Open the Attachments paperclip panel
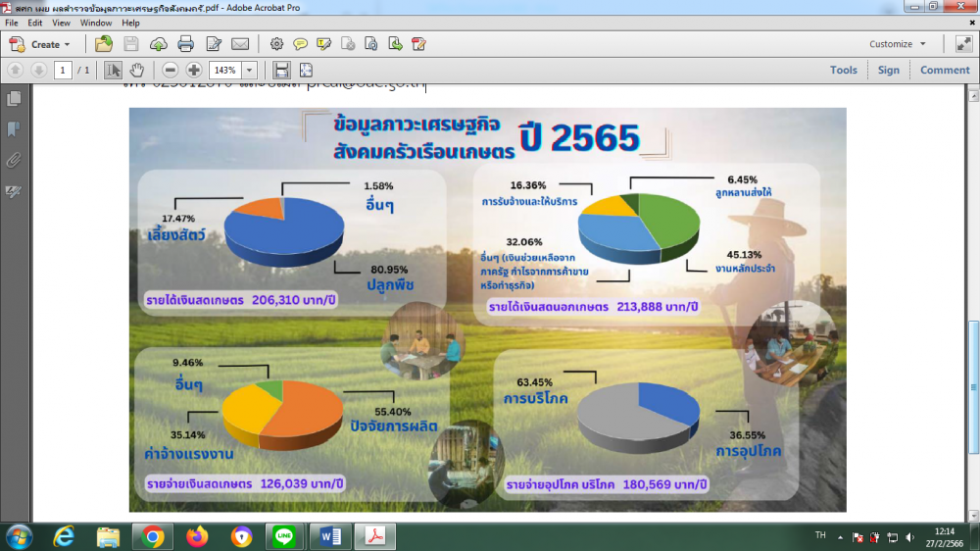The height and width of the screenshot is (551, 980). 14,160
